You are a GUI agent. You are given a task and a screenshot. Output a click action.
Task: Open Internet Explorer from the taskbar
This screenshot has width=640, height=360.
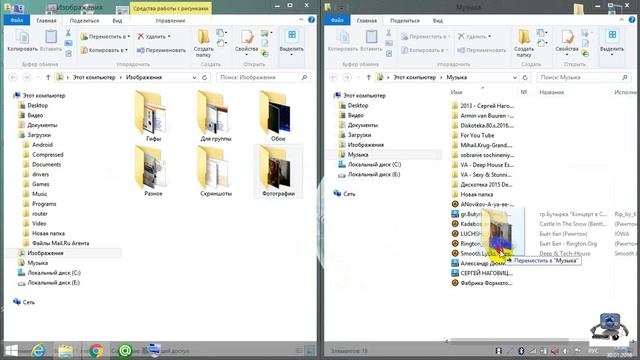[x=39, y=350]
